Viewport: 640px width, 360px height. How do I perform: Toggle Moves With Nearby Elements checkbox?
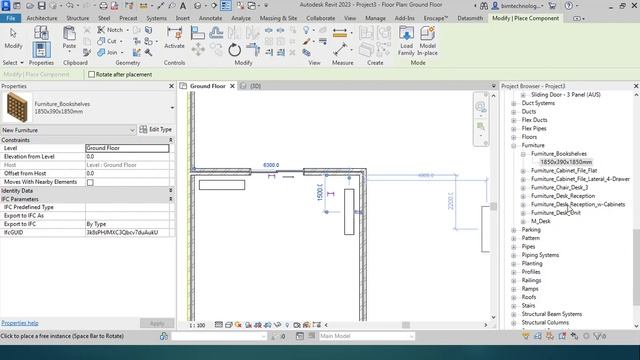90,182
